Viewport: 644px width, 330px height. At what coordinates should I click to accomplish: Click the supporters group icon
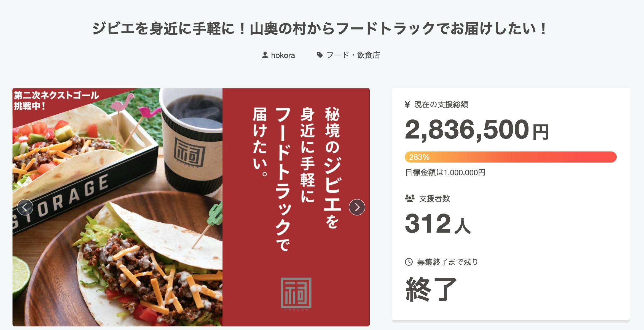[410, 198]
